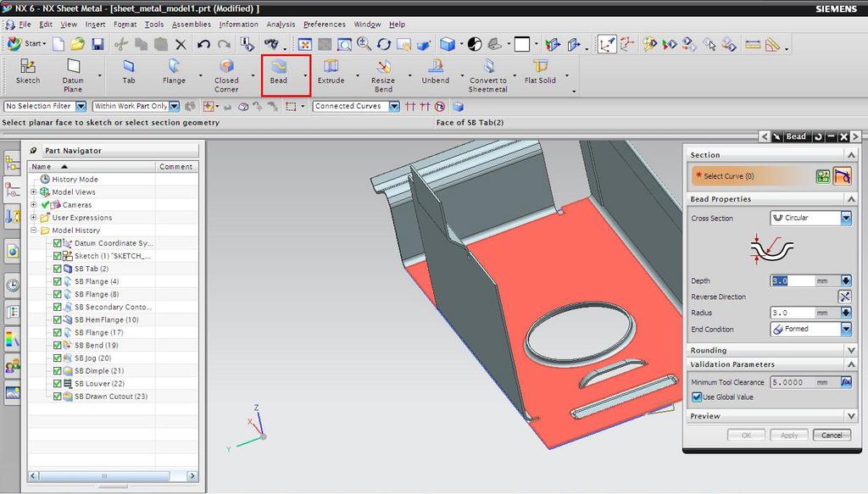Toggle Use Global Value checkbox
This screenshot has width=868, height=494.
pos(697,397)
